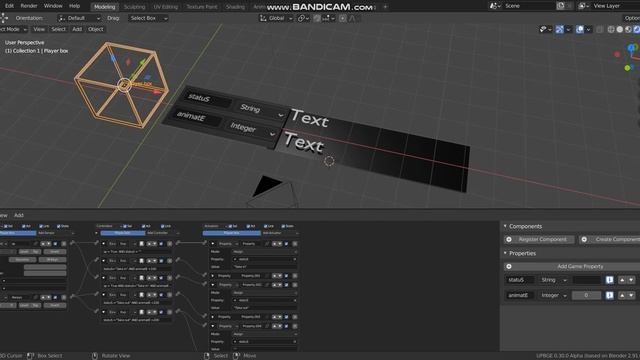Move animatE property up
The width and height of the screenshot is (640, 360).
622,295
